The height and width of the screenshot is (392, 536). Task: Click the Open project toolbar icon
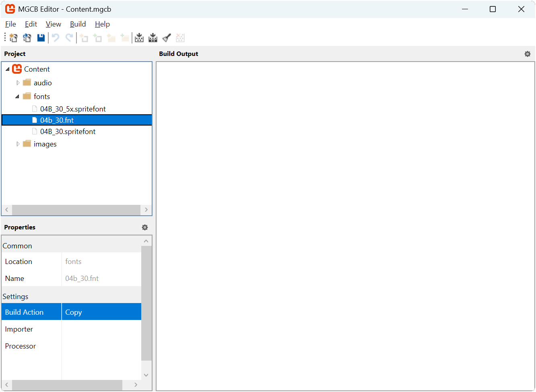[27, 38]
